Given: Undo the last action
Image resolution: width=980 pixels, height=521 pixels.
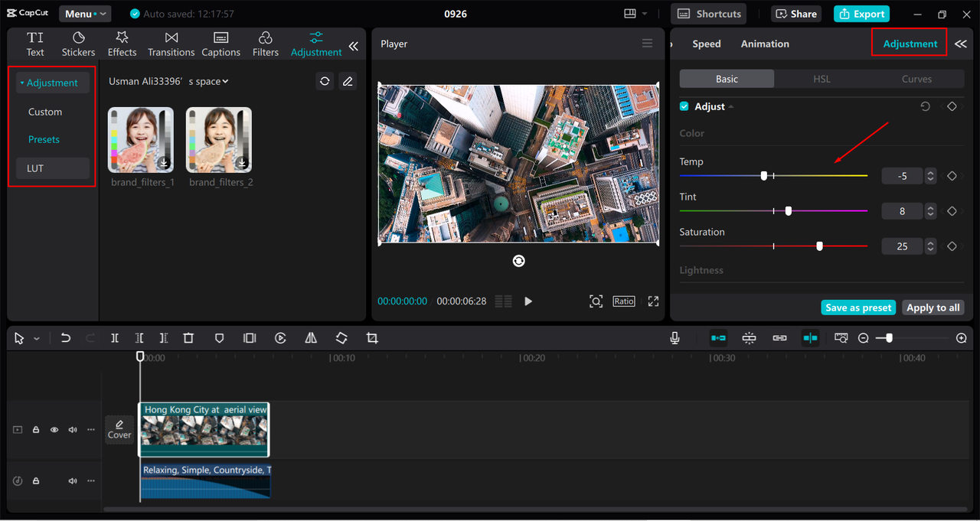Looking at the screenshot, I should (66, 338).
